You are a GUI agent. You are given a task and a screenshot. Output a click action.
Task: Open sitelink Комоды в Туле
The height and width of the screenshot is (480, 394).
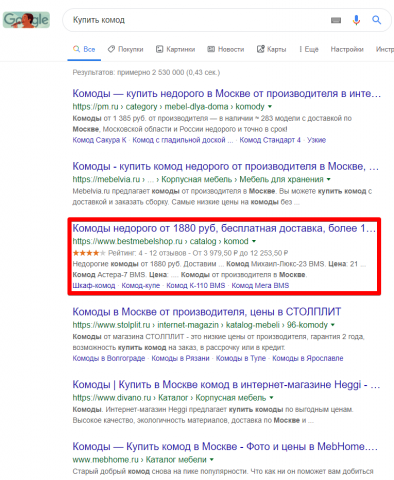(241, 358)
